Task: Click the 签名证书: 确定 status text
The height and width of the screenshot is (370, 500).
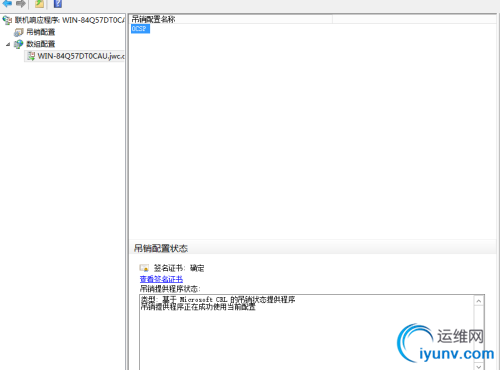Action: 179,268
